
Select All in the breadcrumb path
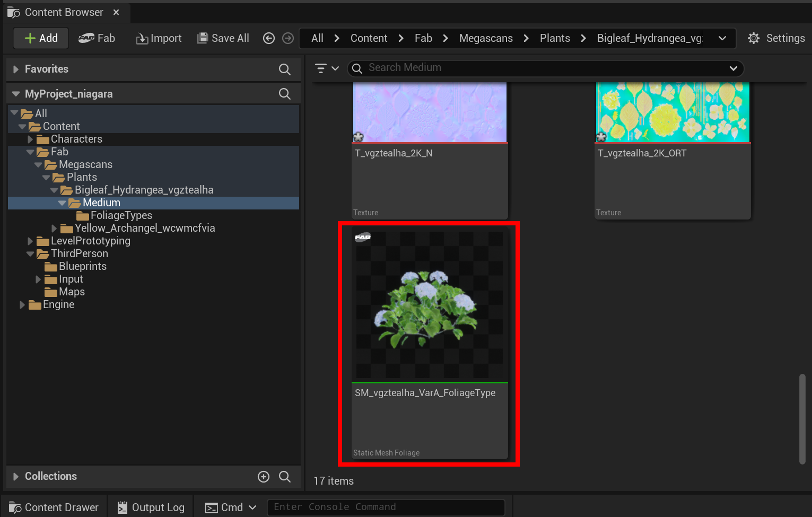coord(317,38)
